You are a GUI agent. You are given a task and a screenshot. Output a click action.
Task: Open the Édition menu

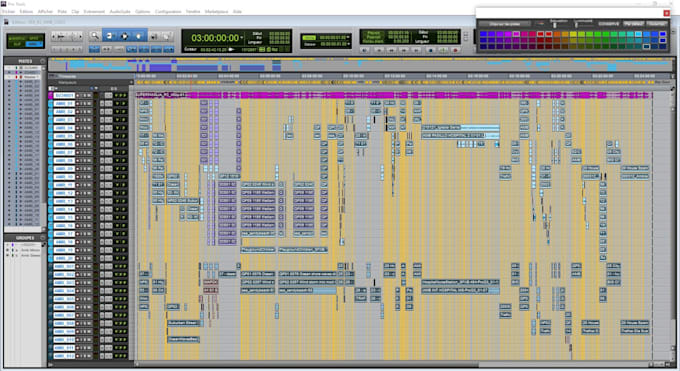click(x=26, y=11)
